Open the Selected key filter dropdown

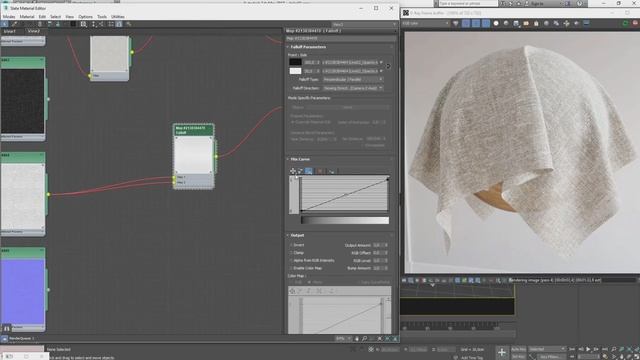(x=547, y=349)
